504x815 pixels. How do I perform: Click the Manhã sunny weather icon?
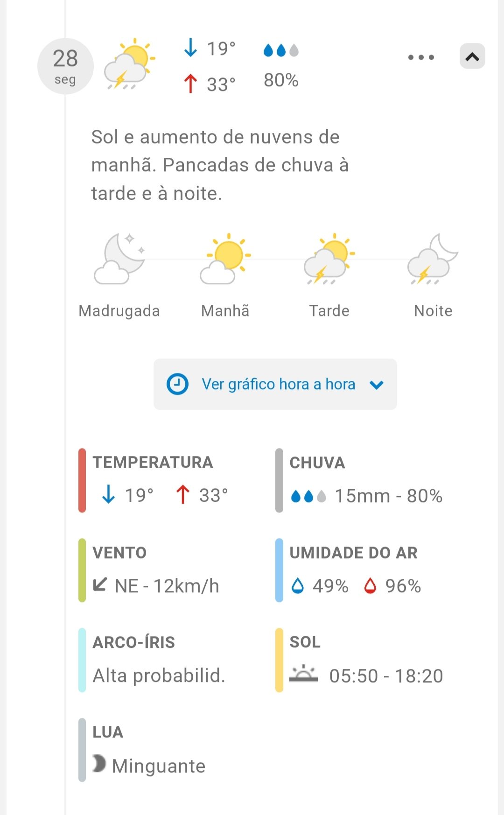click(x=225, y=259)
